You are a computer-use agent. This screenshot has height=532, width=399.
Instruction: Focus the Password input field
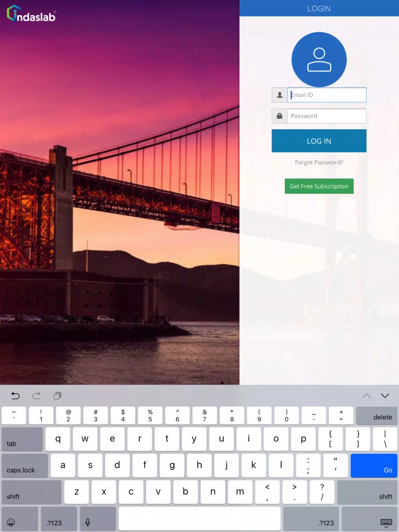coord(327,116)
